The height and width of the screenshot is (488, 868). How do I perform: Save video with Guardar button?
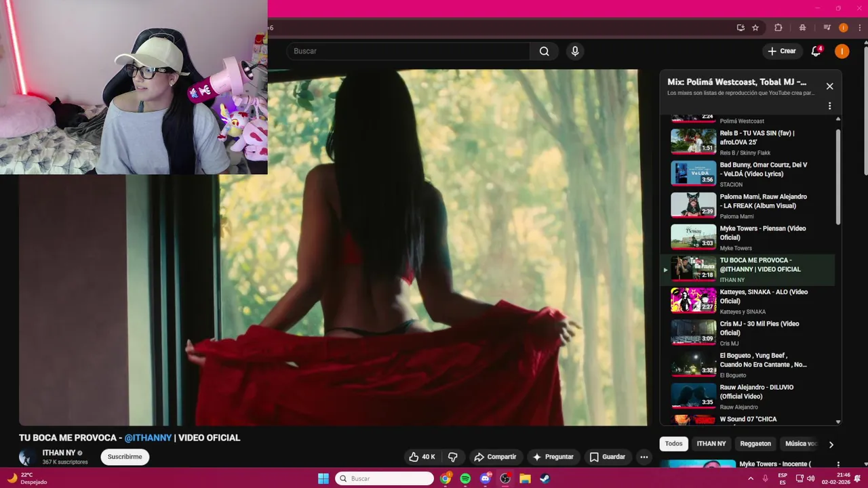pyautogui.click(x=607, y=457)
